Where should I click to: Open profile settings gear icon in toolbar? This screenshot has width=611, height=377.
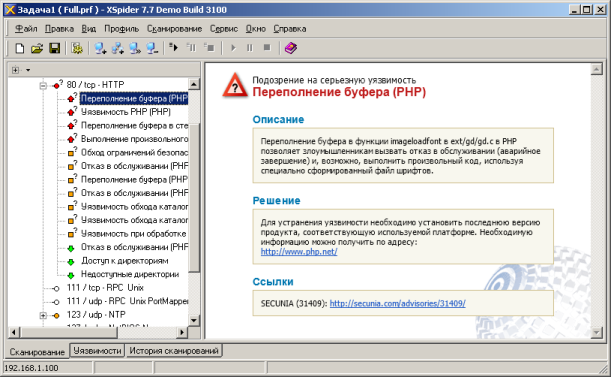click(x=77, y=48)
